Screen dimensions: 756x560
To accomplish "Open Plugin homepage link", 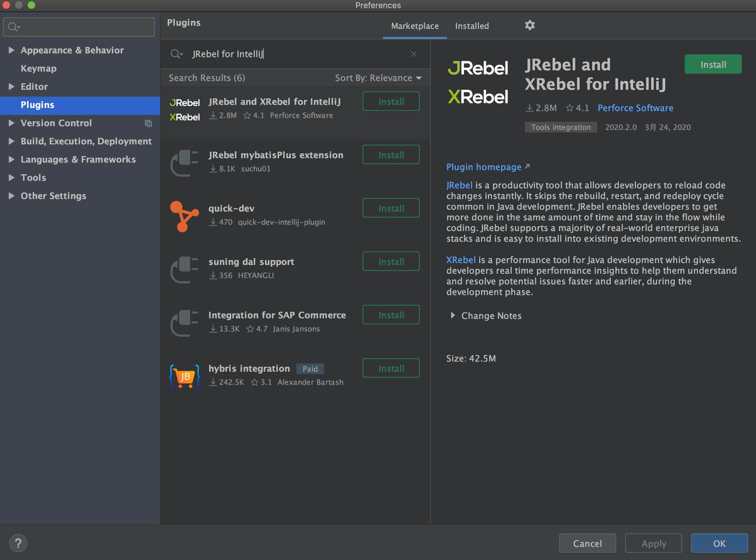I will [x=484, y=167].
